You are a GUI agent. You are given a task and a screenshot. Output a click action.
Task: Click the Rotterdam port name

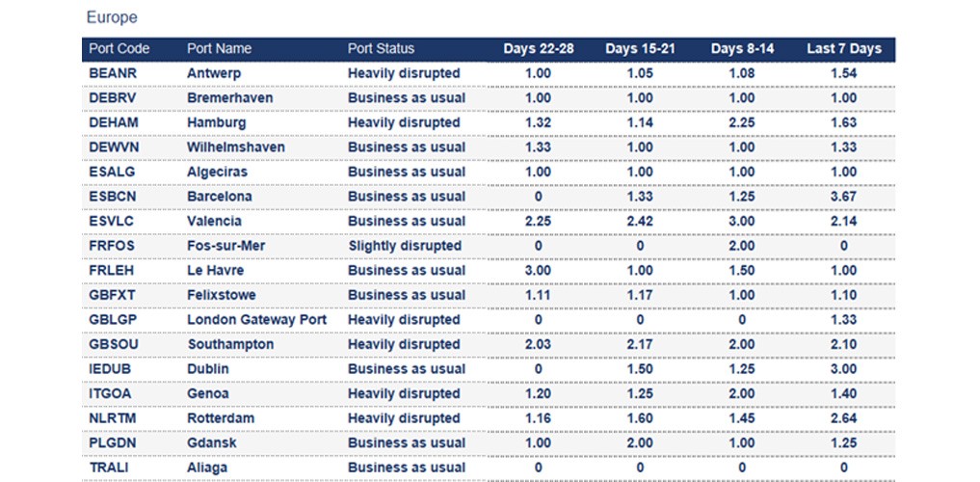click(221, 418)
